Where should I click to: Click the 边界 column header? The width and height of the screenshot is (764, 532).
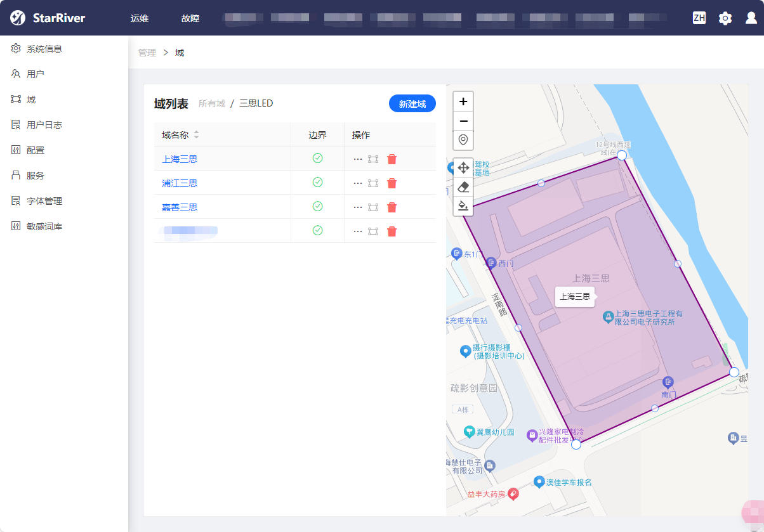pos(317,135)
